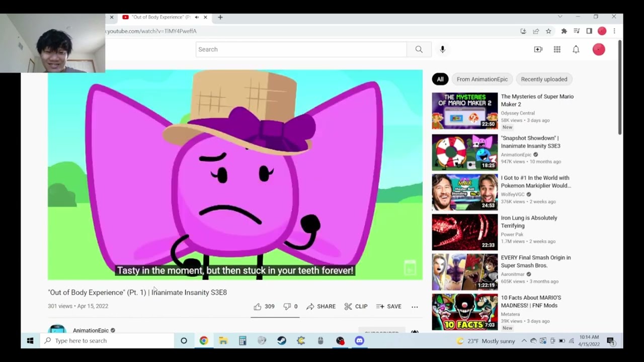Switch to Chrome on the taskbar

pyautogui.click(x=203, y=340)
